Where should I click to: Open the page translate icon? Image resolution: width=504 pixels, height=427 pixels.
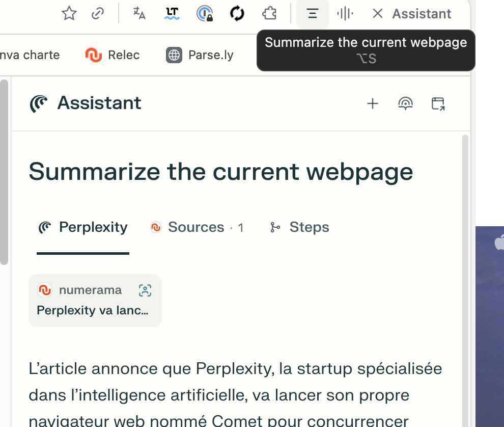point(139,14)
